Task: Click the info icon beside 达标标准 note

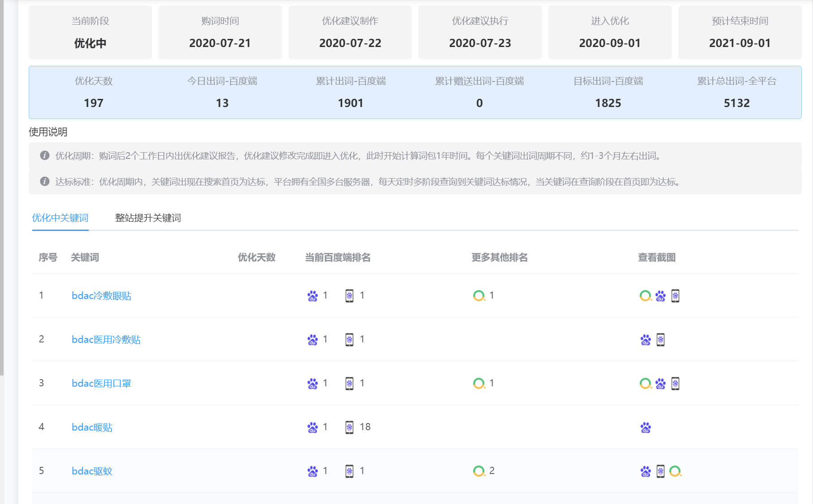Action: (x=45, y=181)
